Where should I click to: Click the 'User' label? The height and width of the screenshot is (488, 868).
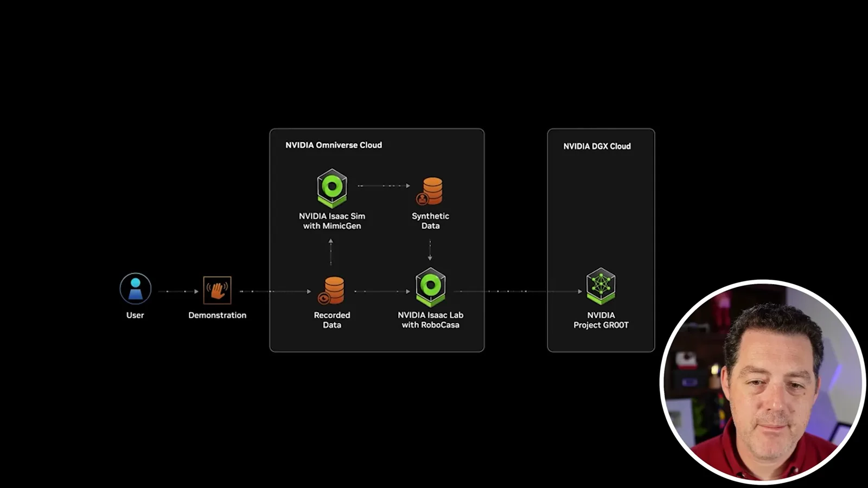135,315
